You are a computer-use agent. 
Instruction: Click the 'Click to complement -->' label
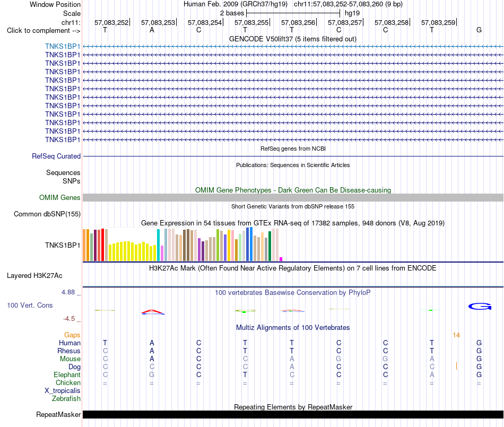coord(44,31)
